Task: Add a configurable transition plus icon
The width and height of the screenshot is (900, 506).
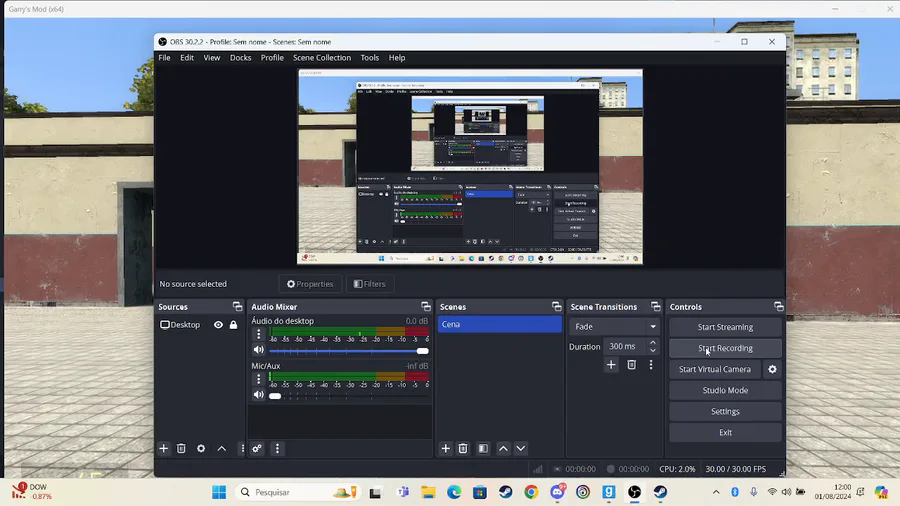Action: point(611,365)
